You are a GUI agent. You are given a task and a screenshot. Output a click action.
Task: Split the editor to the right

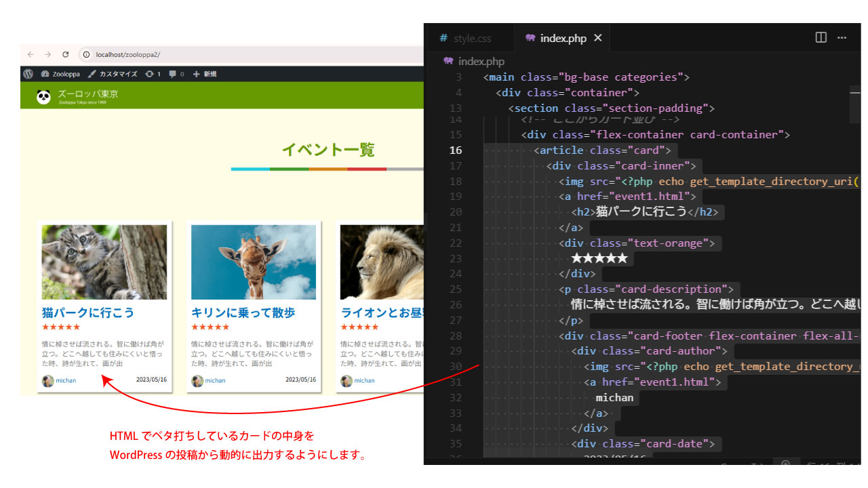(821, 38)
